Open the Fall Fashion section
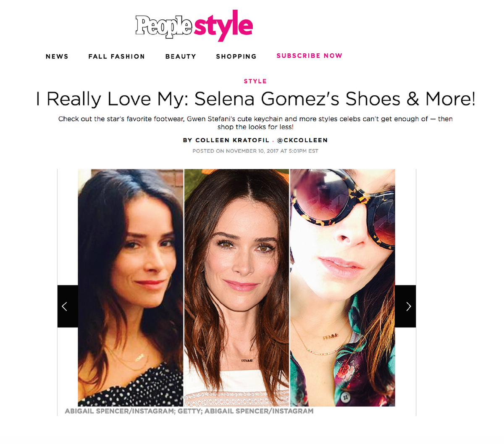 click(x=116, y=57)
